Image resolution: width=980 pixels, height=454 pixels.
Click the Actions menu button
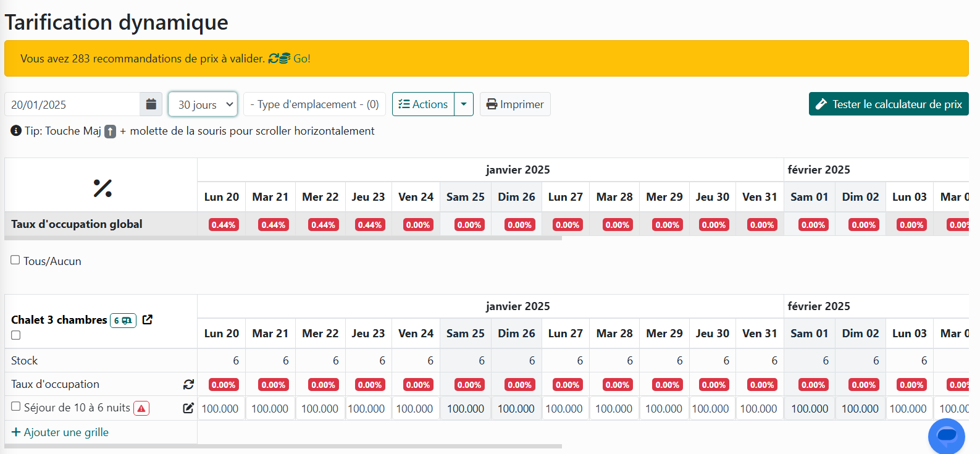[424, 104]
